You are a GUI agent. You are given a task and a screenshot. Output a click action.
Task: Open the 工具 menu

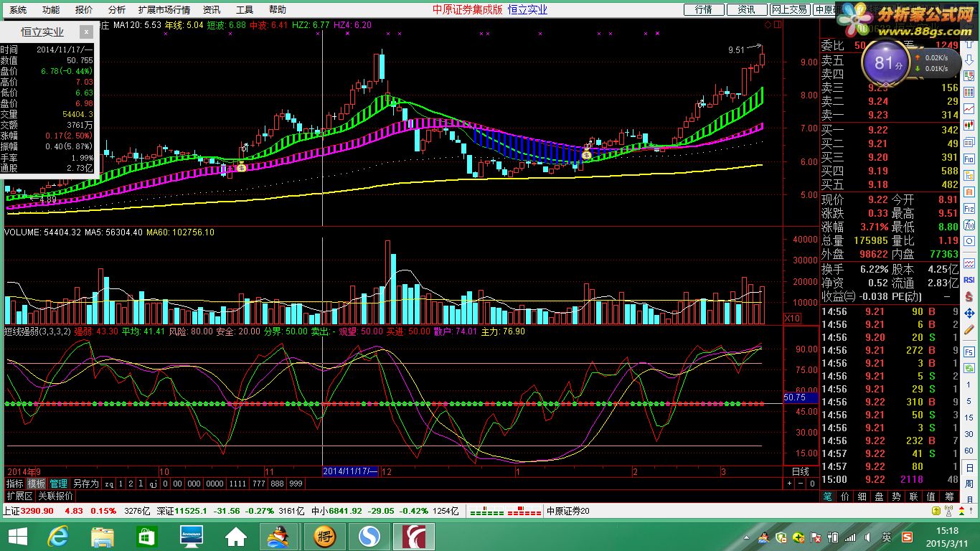point(245,9)
